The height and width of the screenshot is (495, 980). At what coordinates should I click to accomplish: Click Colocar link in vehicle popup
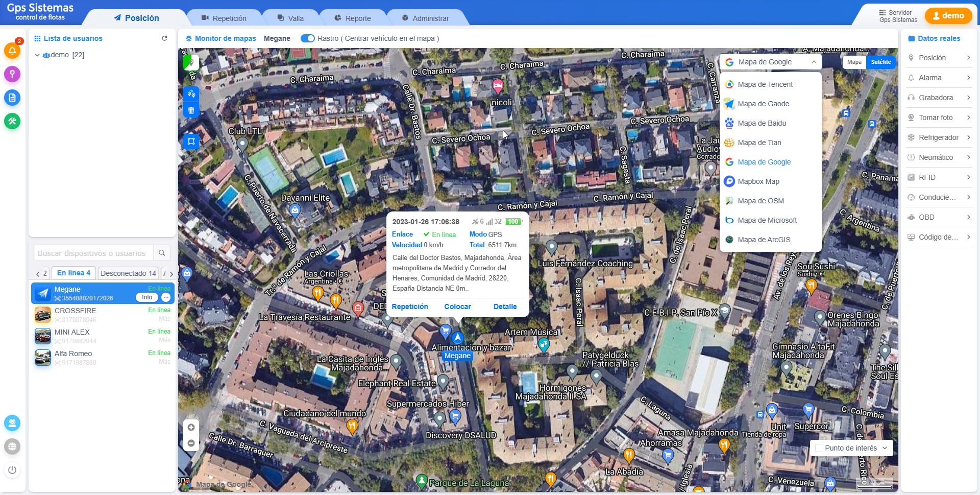click(x=457, y=307)
